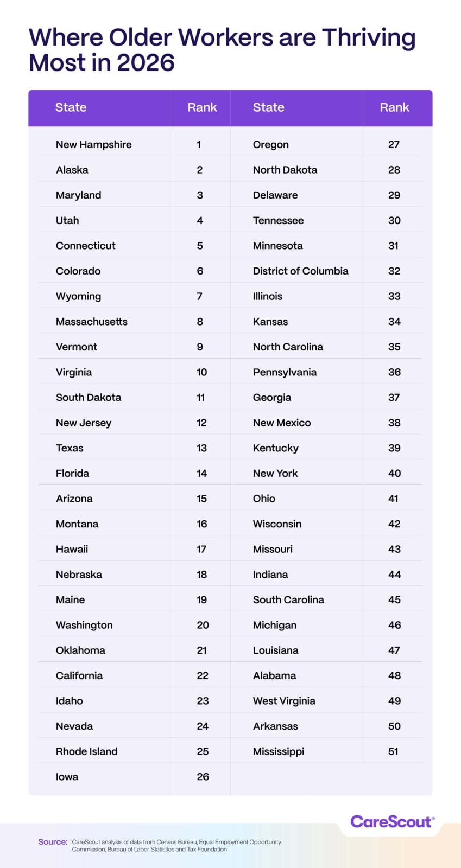This screenshot has height=868, width=461.
Task: Select the District of Columbia entry
Action: point(301,271)
